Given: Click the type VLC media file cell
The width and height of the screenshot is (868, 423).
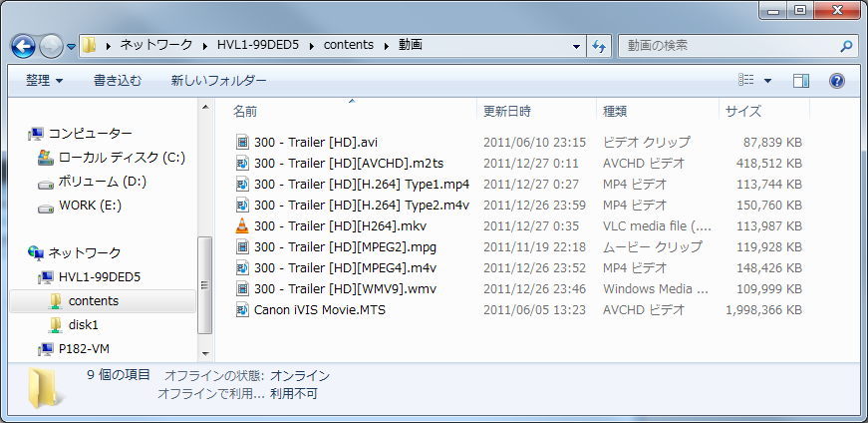Looking at the screenshot, I should coord(658,226).
